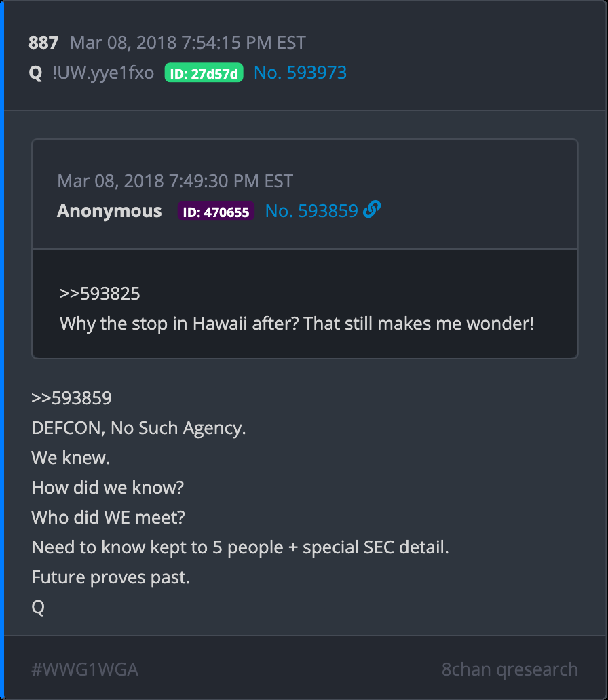Click the line 'DEFCON, No Such Agency.'

point(138,428)
